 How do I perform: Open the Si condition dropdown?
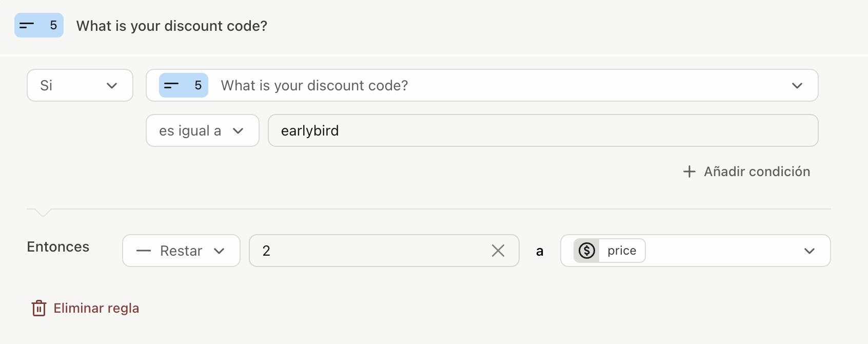click(80, 85)
